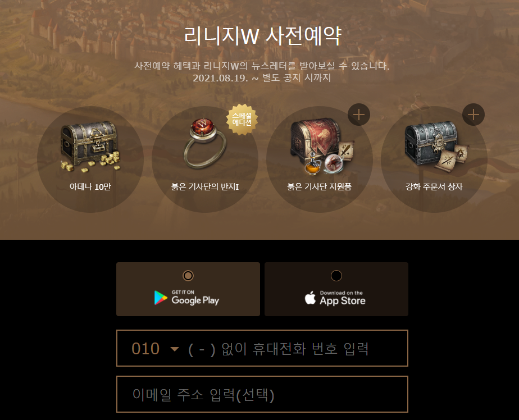Viewport: 519px width, 420px height.
Task: Choose the App Store platform card
Action: pyautogui.click(x=336, y=289)
